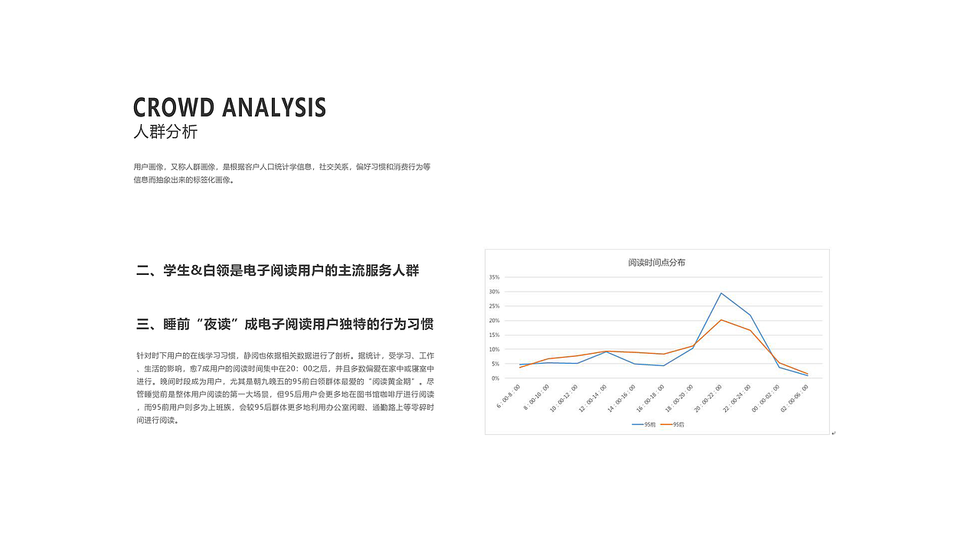Screen dimensions: 980x556
Task: Click the '20%' y-axis label
Action: pos(494,320)
